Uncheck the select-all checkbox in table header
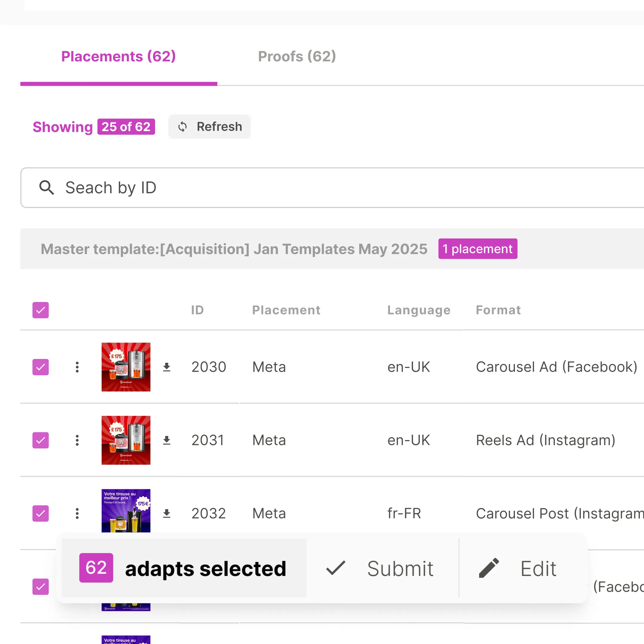Viewport: 644px width, 644px height. (40, 310)
